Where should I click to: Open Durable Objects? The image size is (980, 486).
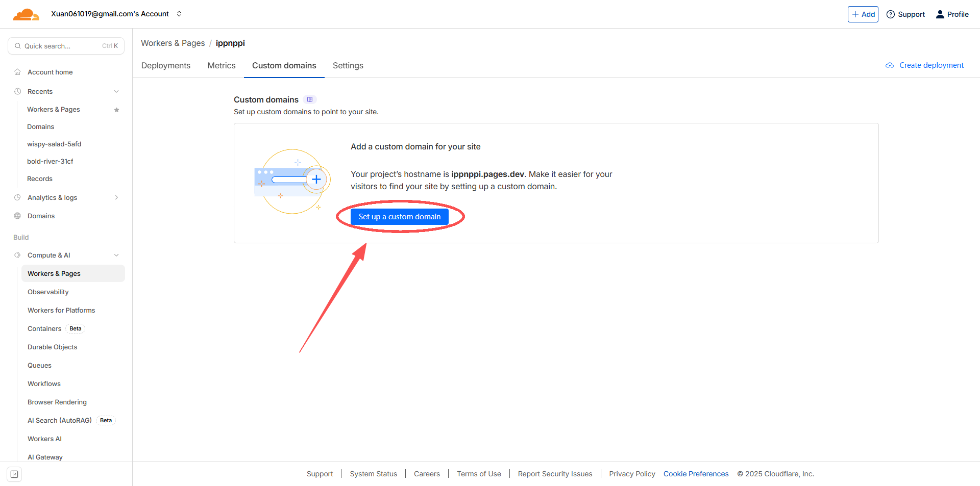(53, 347)
